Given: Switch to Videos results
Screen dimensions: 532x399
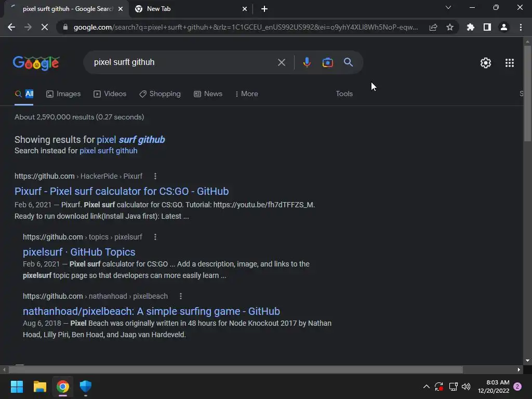Looking at the screenshot, I should 110,94.
